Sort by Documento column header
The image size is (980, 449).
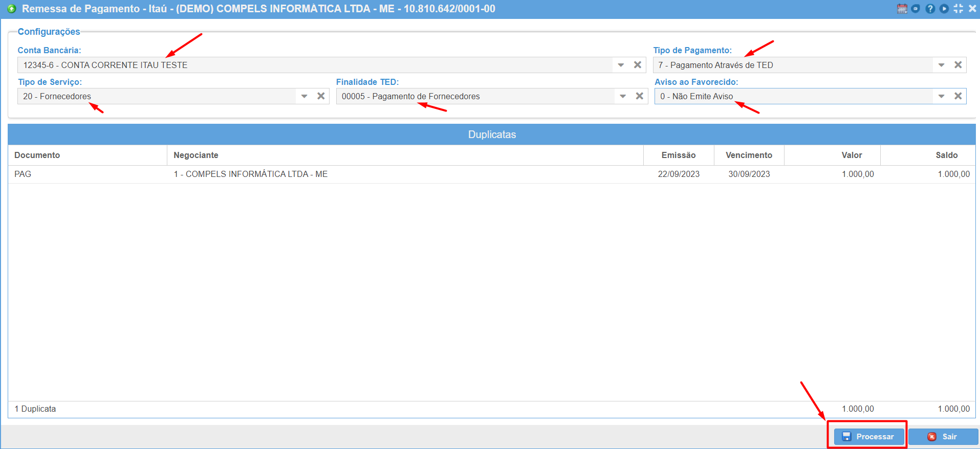tap(88, 155)
